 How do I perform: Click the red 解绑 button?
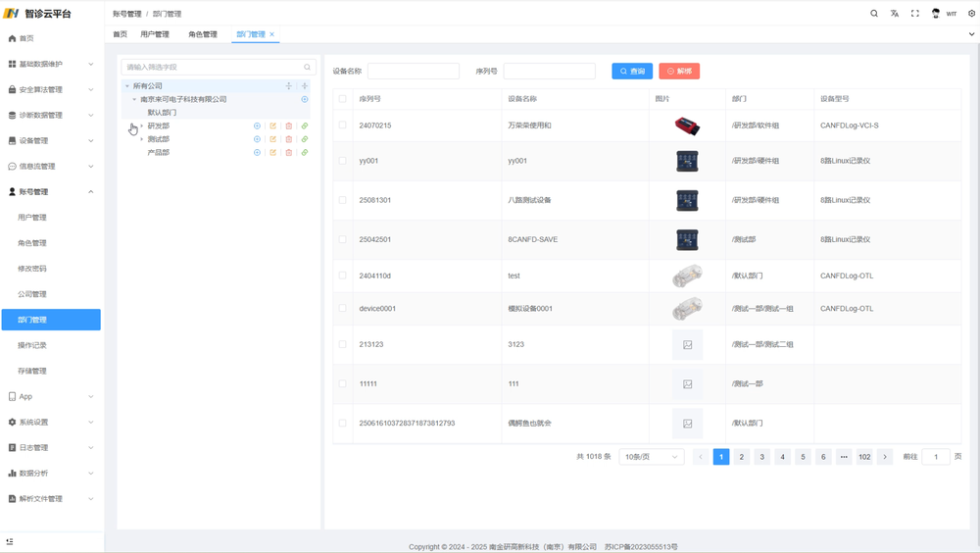679,72
